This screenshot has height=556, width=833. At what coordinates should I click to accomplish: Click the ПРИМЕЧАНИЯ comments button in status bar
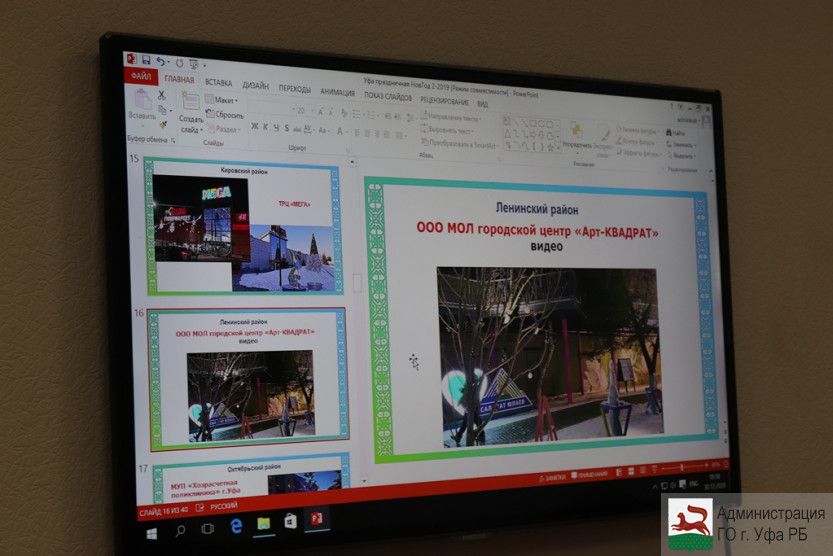click(x=590, y=475)
